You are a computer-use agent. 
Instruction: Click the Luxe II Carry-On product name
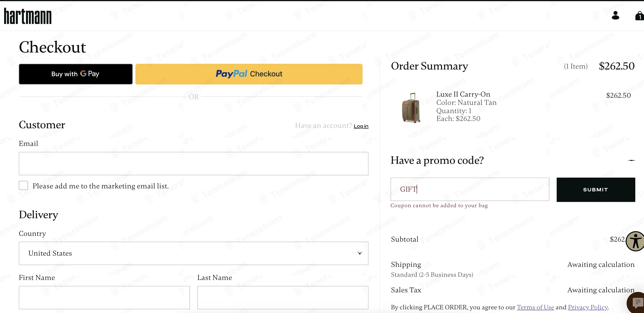coord(463,94)
